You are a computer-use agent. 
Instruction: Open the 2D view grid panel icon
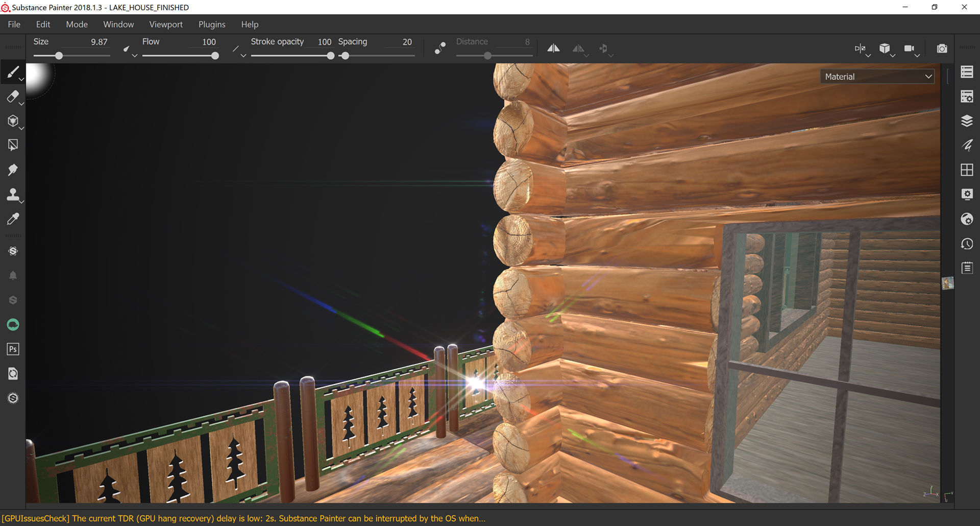coord(967,170)
